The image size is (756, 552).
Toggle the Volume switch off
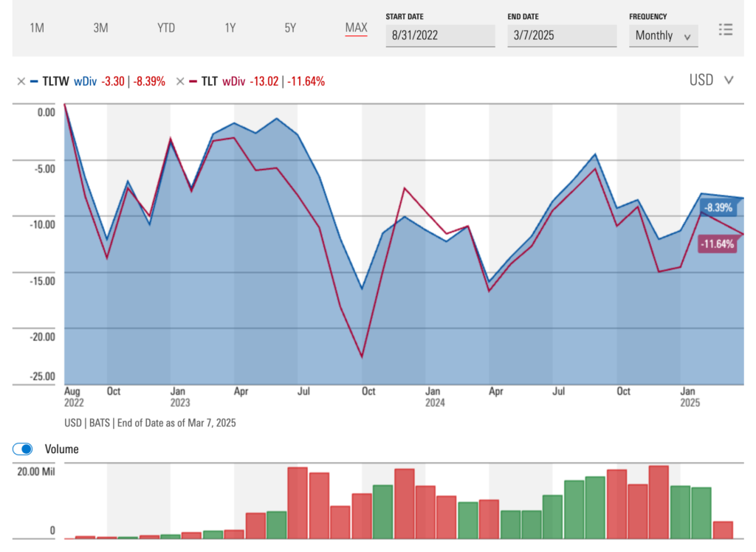pos(24,449)
